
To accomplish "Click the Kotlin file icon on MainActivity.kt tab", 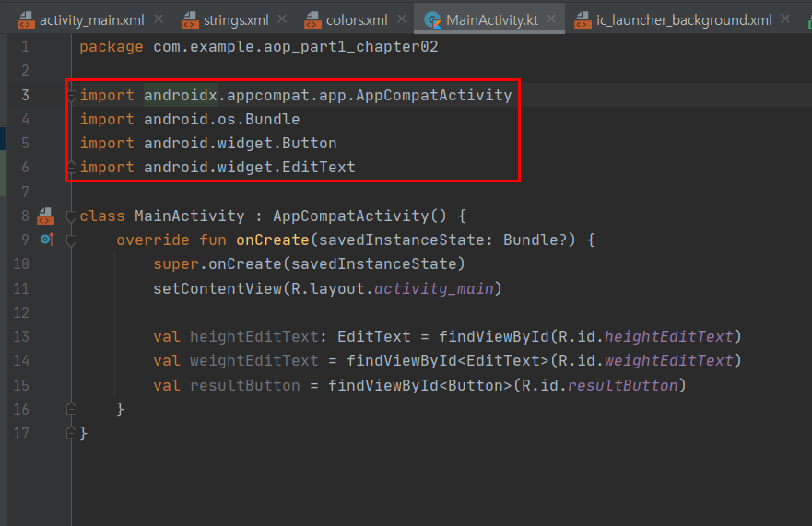I will pyautogui.click(x=432, y=20).
